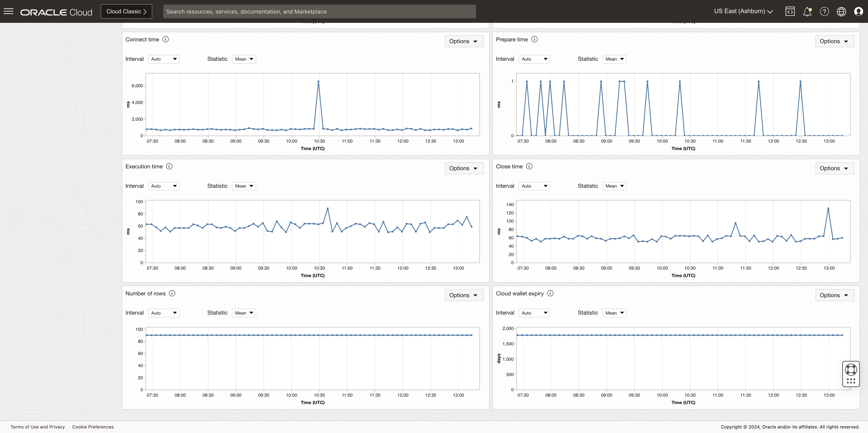Screen dimensions: 868x433
Task: Open Interval dropdown in Connect time chart
Action: [164, 59]
